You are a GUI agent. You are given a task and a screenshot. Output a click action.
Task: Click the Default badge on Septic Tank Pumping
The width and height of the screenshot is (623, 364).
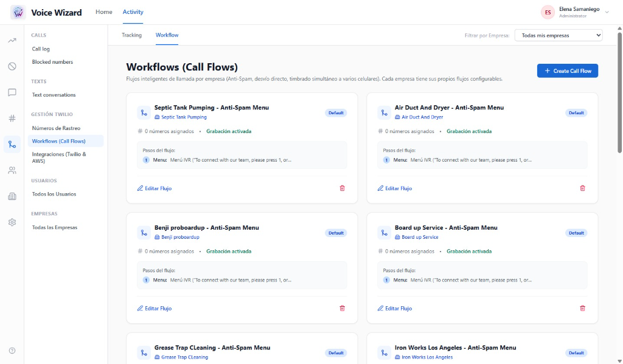[336, 113]
